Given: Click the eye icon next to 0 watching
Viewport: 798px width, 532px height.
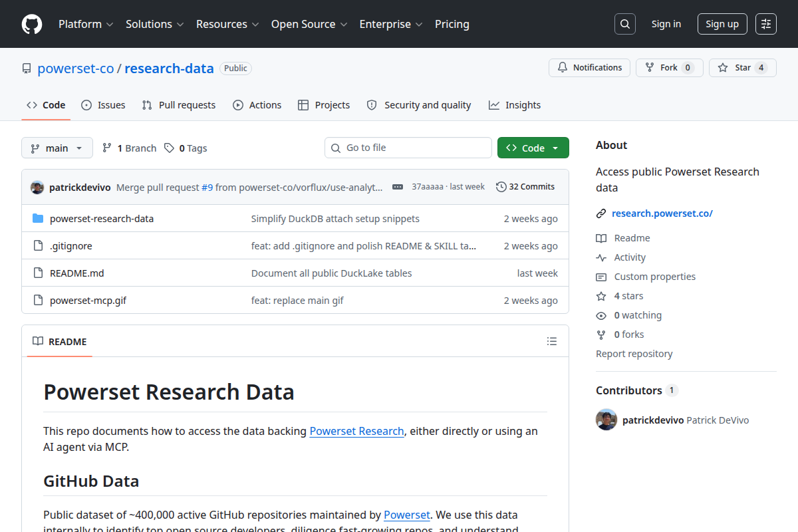Looking at the screenshot, I should click(x=601, y=315).
